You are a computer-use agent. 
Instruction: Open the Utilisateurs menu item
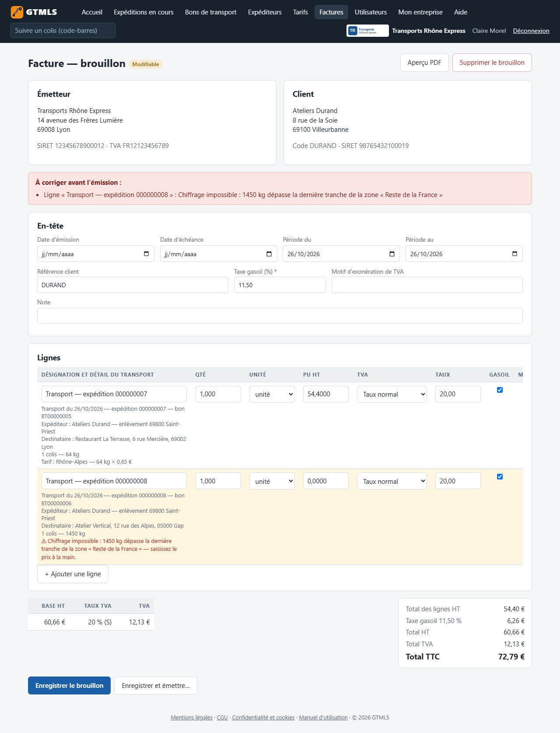[x=371, y=12]
